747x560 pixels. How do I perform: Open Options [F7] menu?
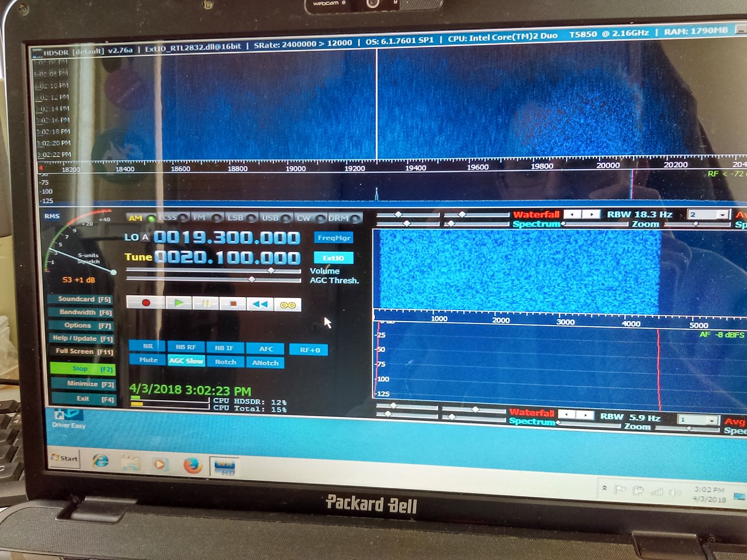click(x=81, y=326)
